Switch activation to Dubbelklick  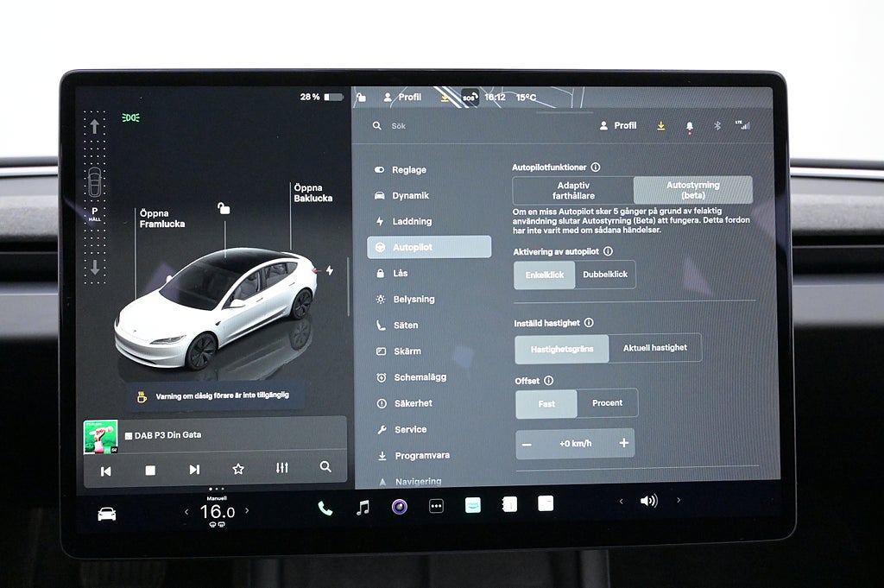tap(605, 275)
